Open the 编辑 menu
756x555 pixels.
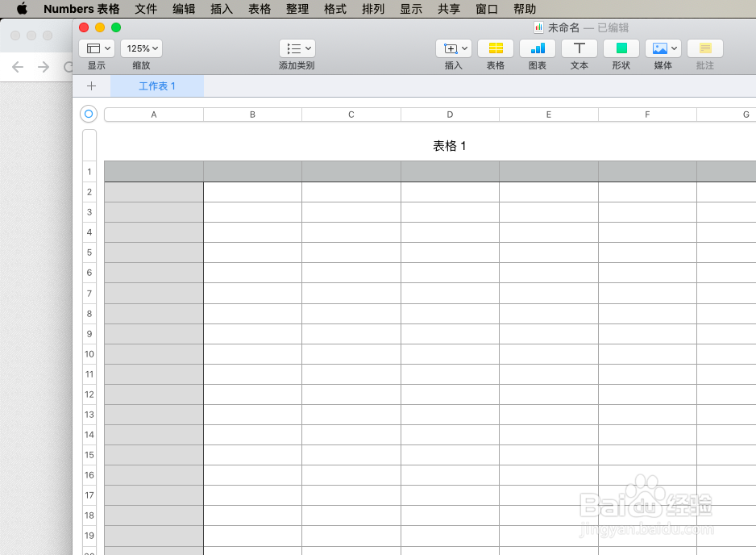(x=184, y=9)
